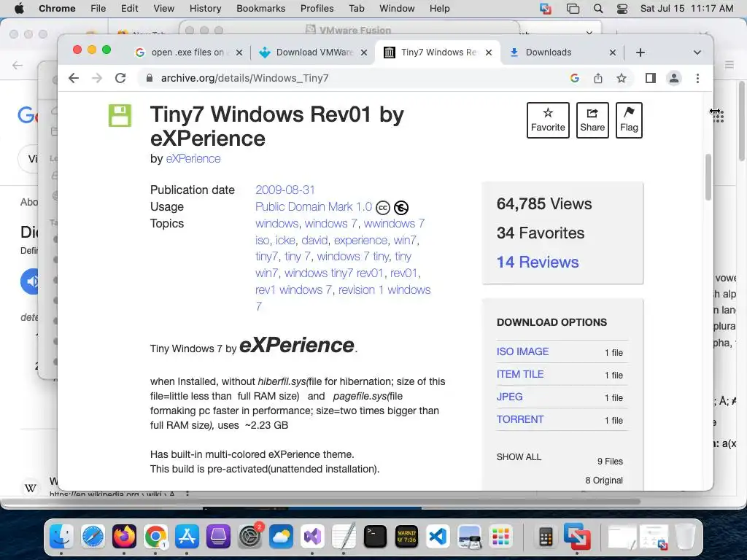747x560 pixels.
Task: Expand SHOW ALL download files
Action: coord(519,457)
